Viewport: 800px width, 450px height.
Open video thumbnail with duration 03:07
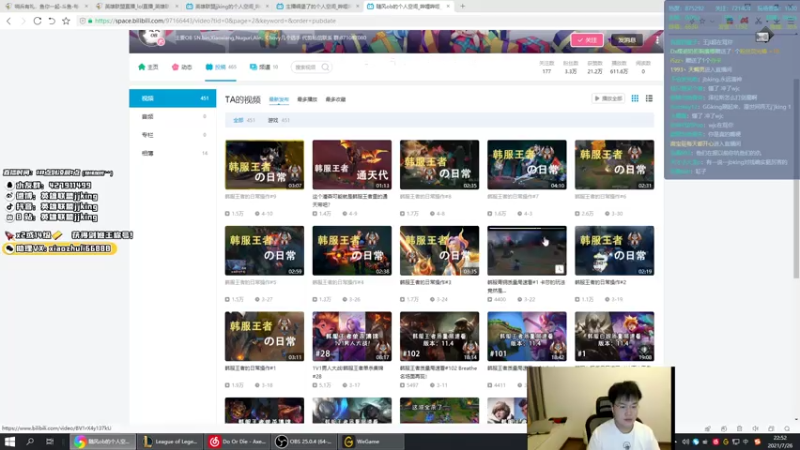(x=264, y=165)
